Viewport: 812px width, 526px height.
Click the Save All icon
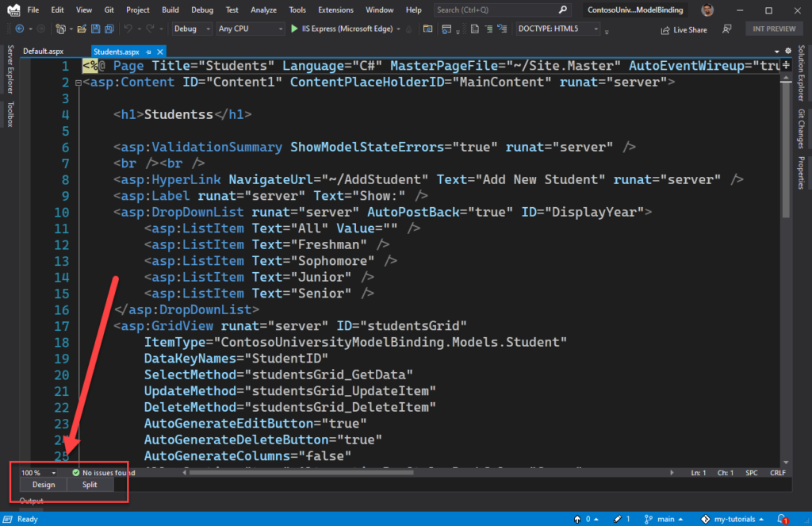[110, 29]
